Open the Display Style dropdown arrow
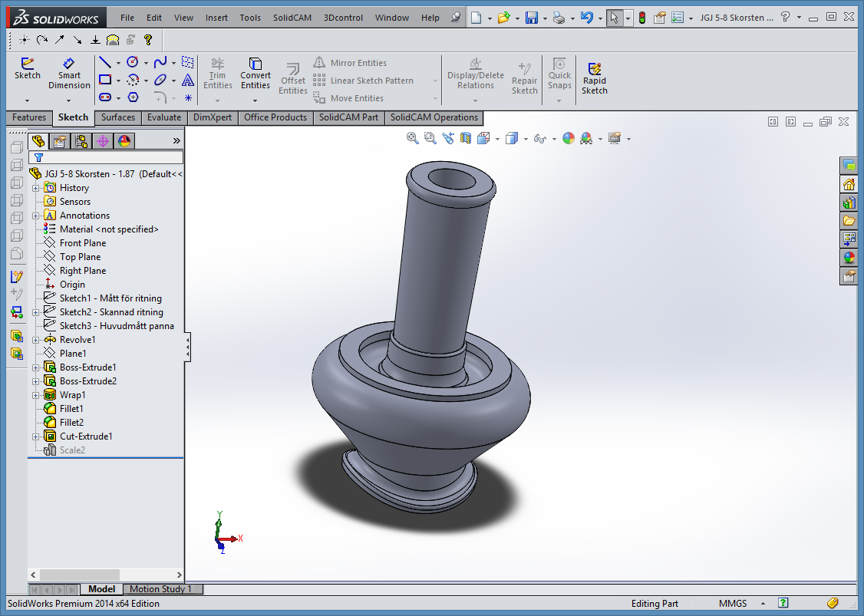Viewport: 864px width, 616px height. (526, 139)
